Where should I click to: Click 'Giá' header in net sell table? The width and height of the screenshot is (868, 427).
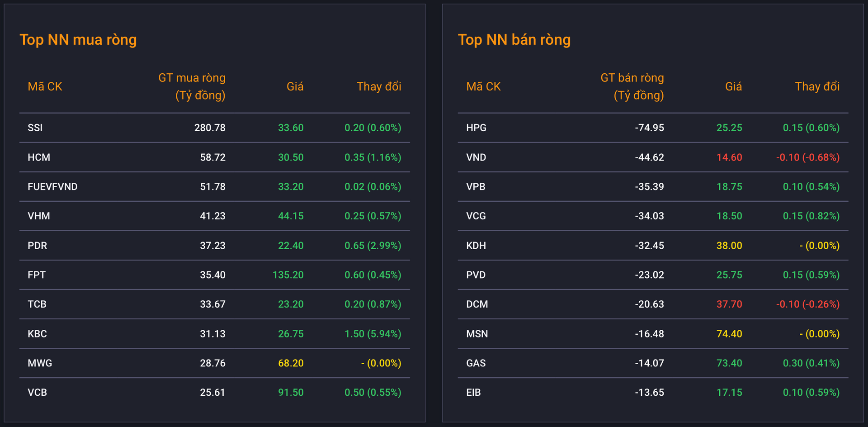pyautogui.click(x=734, y=86)
